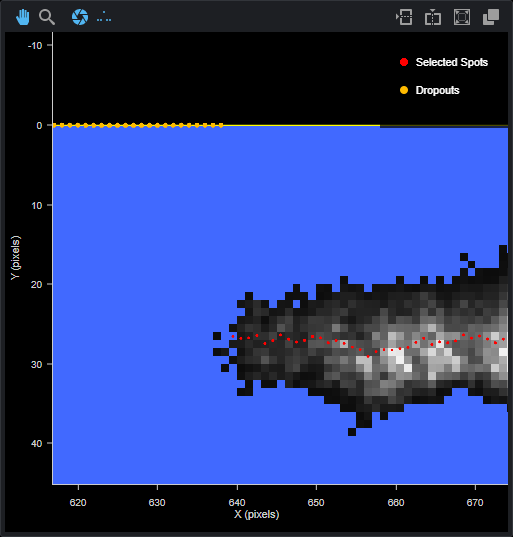
Task: Toggle the scatter dots display icon
Action: [104, 17]
